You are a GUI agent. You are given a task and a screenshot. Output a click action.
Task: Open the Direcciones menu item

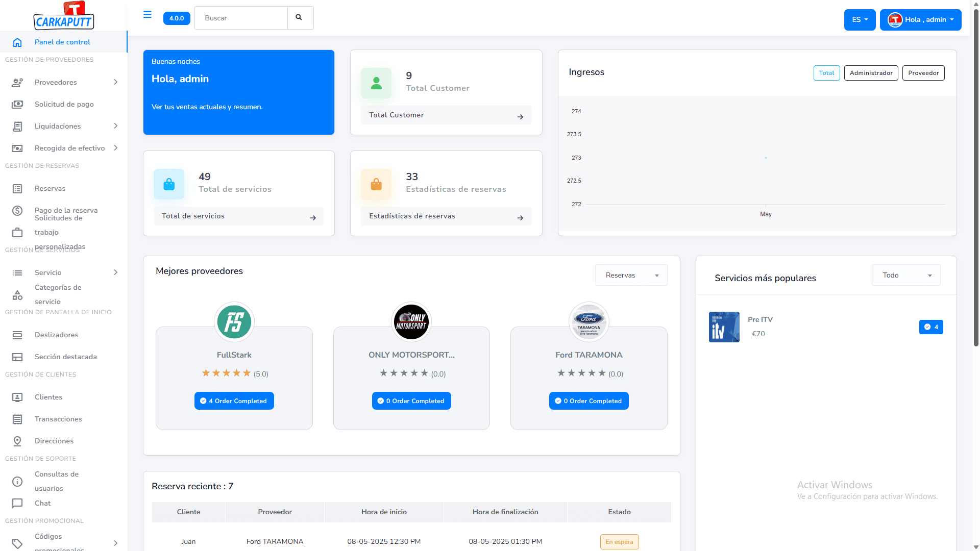(64, 441)
